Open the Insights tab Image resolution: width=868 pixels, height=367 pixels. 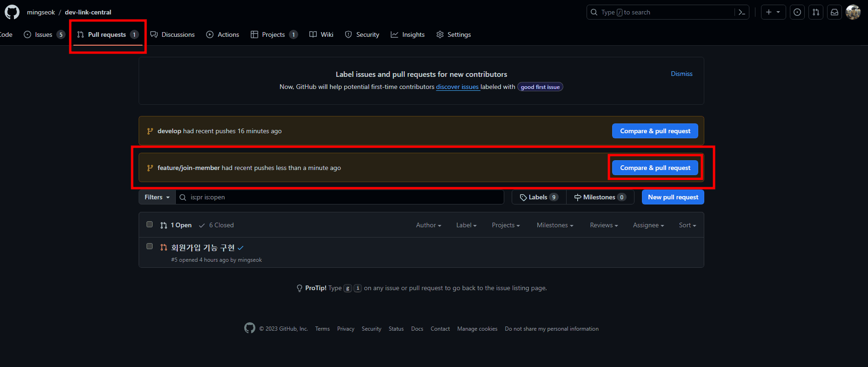point(408,34)
